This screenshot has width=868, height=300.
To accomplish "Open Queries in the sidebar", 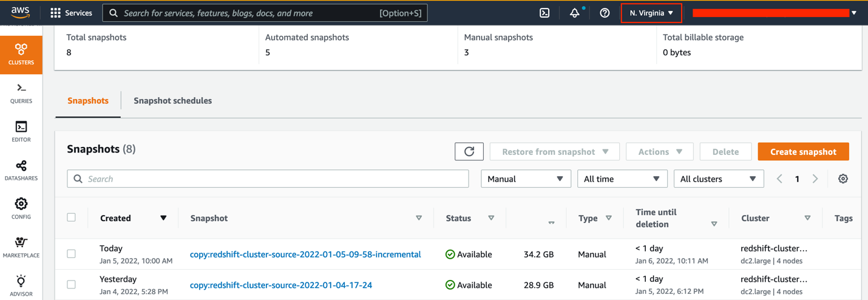I will point(21,94).
